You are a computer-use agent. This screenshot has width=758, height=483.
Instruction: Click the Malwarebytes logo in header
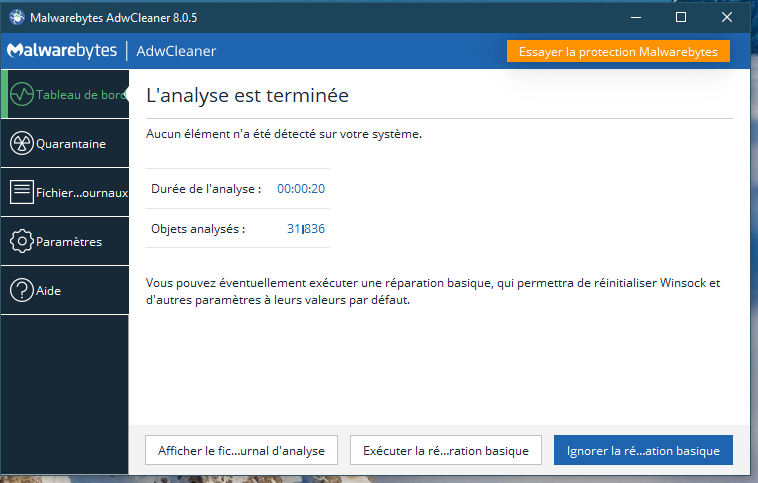[x=62, y=50]
